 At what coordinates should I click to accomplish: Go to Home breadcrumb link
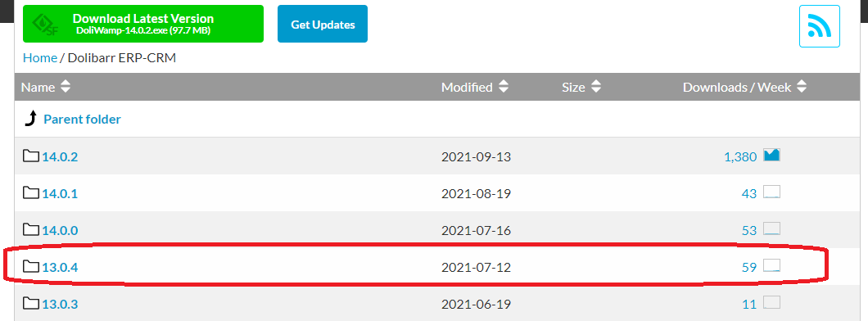coord(40,57)
